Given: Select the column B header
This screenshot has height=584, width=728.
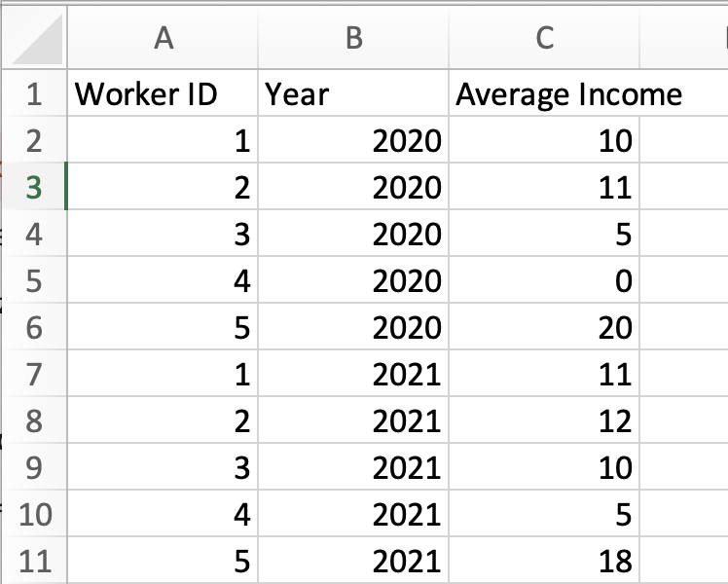Looking at the screenshot, I should pyautogui.click(x=353, y=38).
